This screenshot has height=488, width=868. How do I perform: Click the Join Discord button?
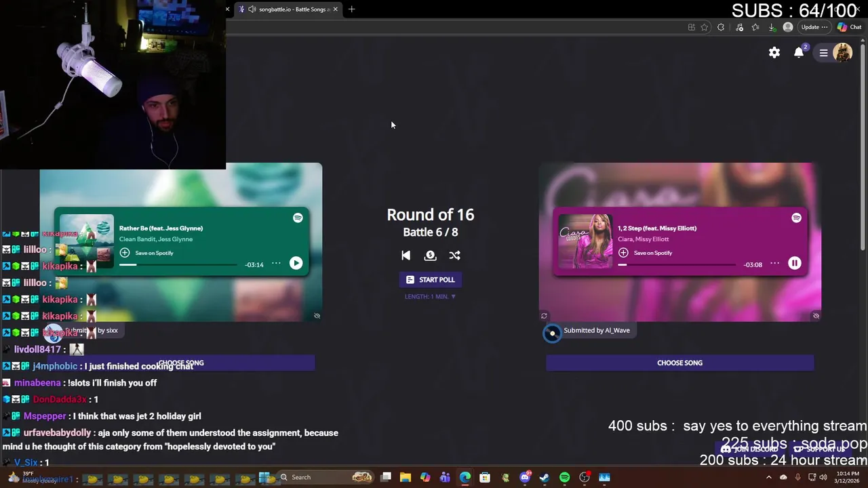click(x=750, y=449)
